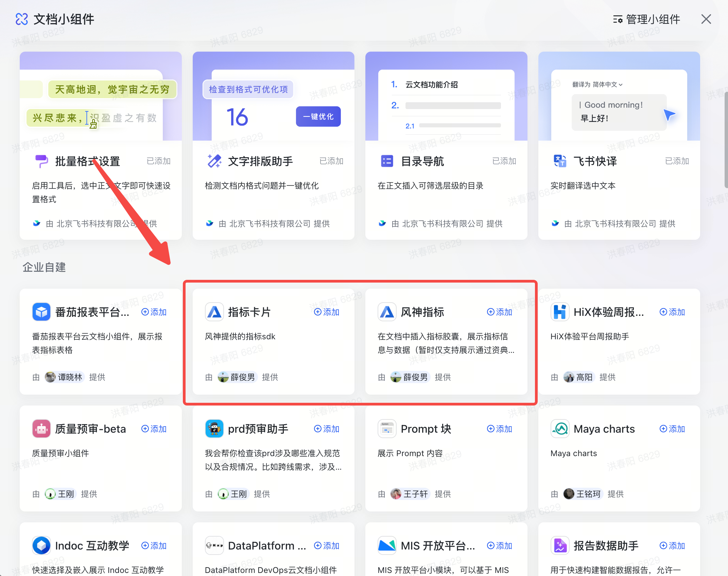The height and width of the screenshot is (576, 728).
Task: Click the prd预审助手 robot icon
Action: (x=214, y=429)
